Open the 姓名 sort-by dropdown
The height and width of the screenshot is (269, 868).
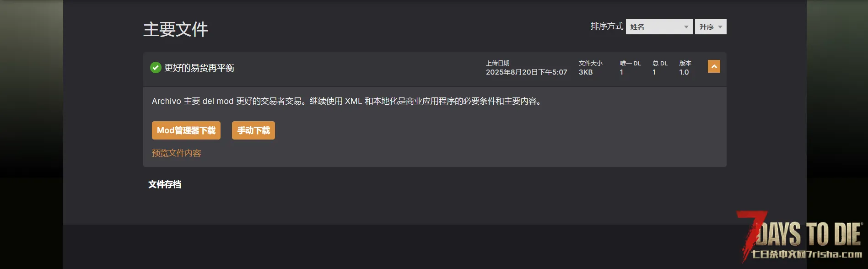tap(659, 27)
